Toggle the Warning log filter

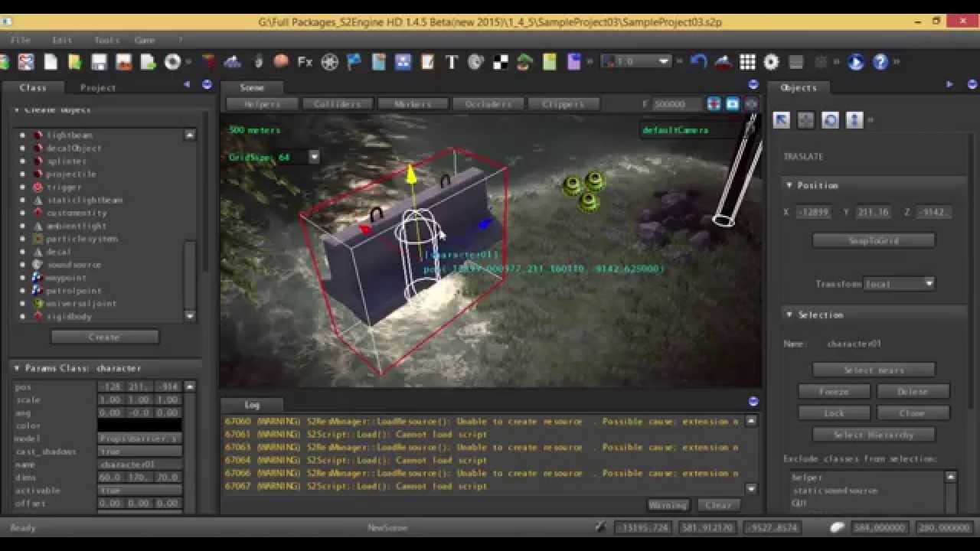pos(668,505)
